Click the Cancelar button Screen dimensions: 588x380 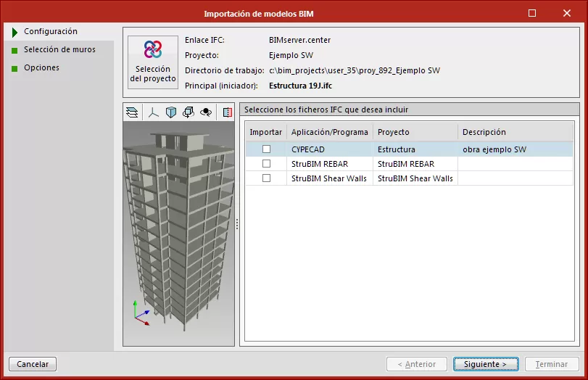(33, 364)
